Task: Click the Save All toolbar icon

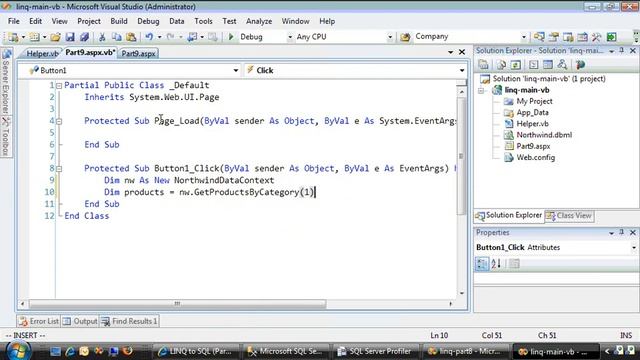Action: coord(84,37)
